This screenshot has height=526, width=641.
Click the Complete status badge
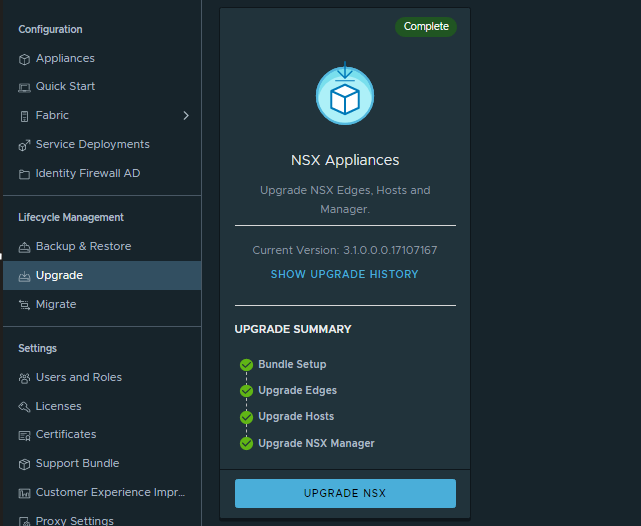426,27
